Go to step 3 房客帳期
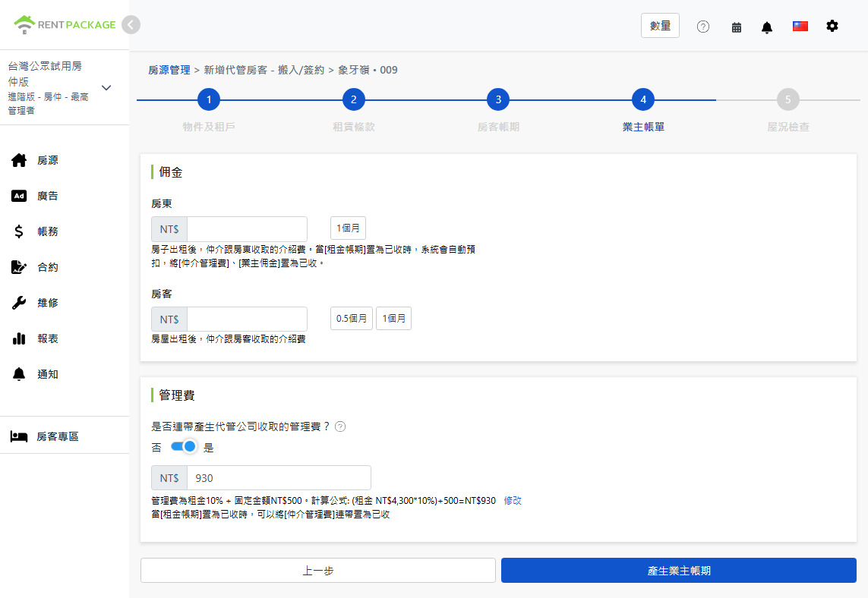868x598 pixels. 498,99
